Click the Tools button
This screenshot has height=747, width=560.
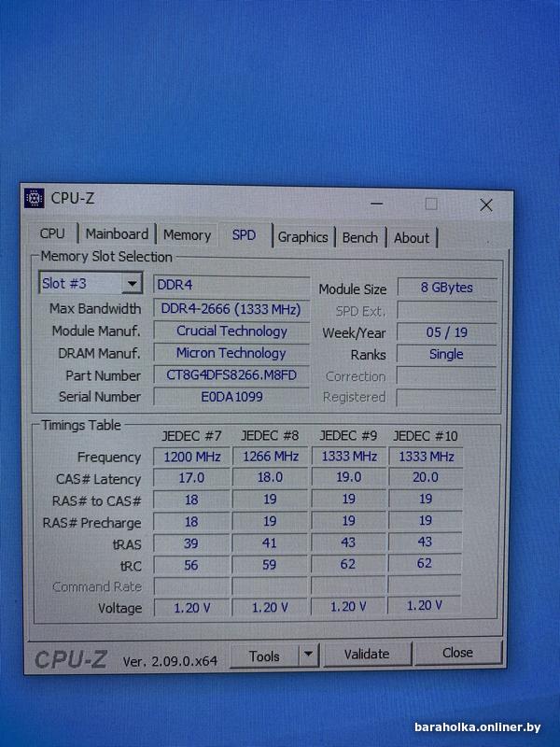264,656
